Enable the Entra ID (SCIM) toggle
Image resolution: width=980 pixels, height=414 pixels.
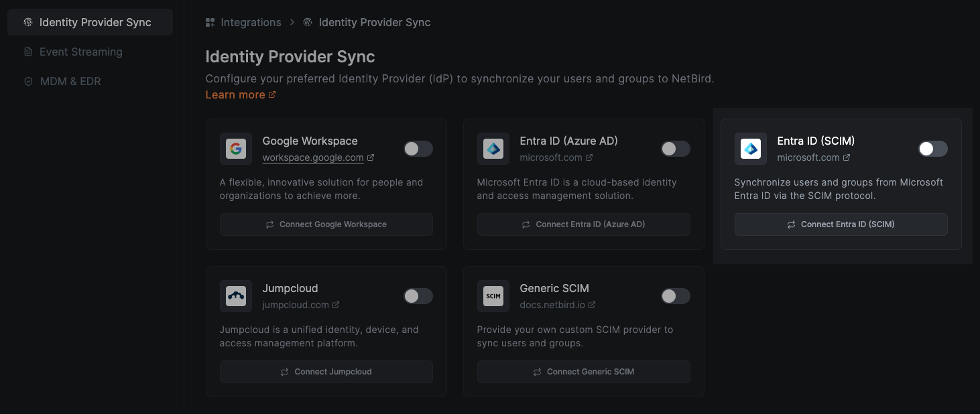(933, 149)
